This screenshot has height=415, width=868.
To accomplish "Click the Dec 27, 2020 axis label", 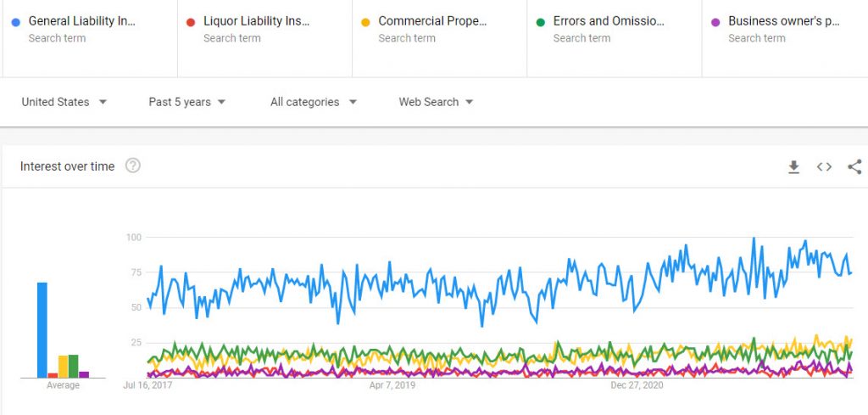I will tap(637, 385).
